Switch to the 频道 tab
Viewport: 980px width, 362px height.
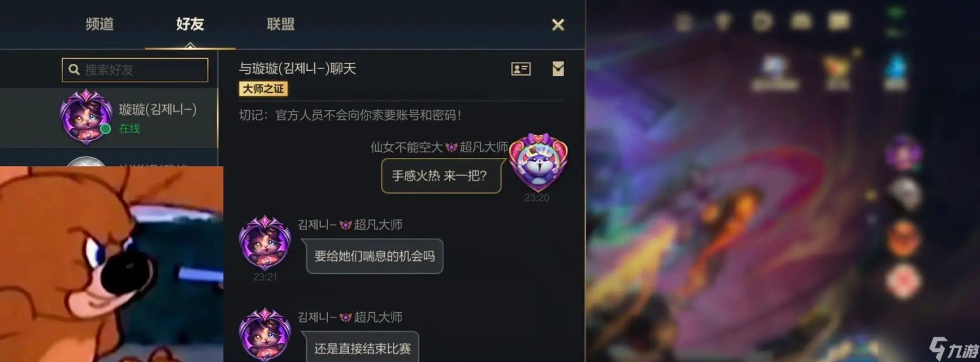(99, 24)
